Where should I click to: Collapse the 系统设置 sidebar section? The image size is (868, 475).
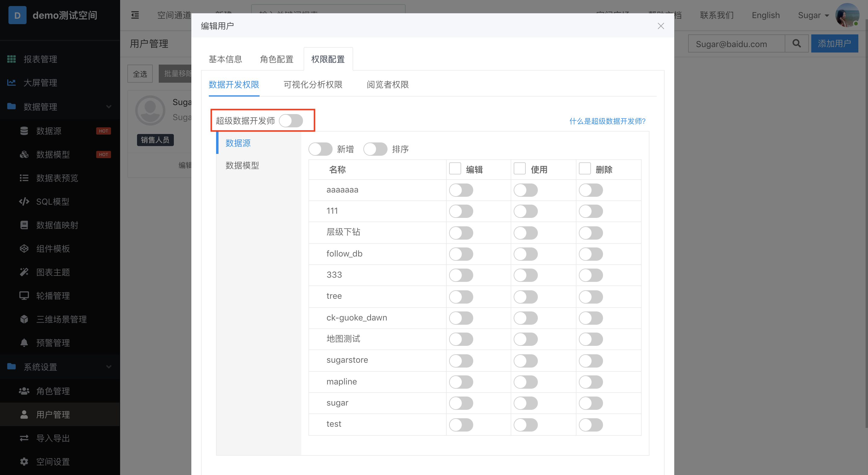point(109,367)
